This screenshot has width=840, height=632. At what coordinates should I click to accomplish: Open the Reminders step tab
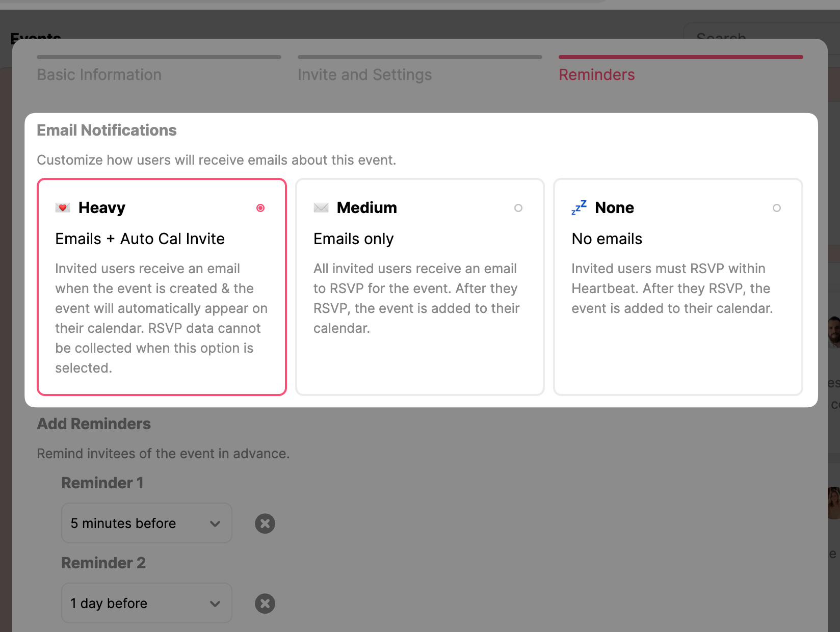click(596, 75)
